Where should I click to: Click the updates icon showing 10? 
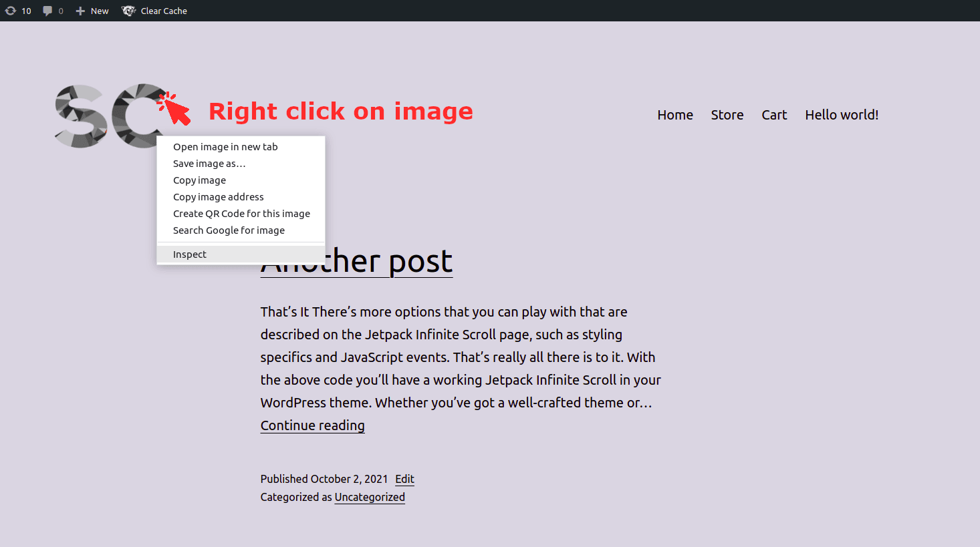click(x=11, y=11)
